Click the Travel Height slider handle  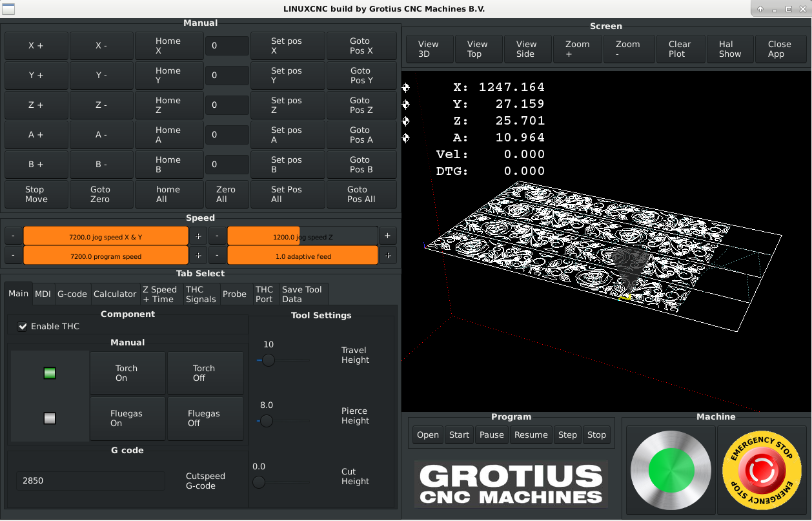coord(269,360)
